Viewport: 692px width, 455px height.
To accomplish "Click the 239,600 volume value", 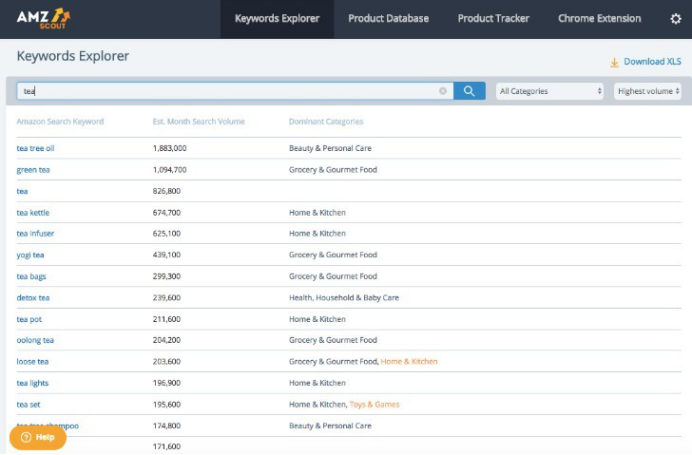I will click(167, 298).
